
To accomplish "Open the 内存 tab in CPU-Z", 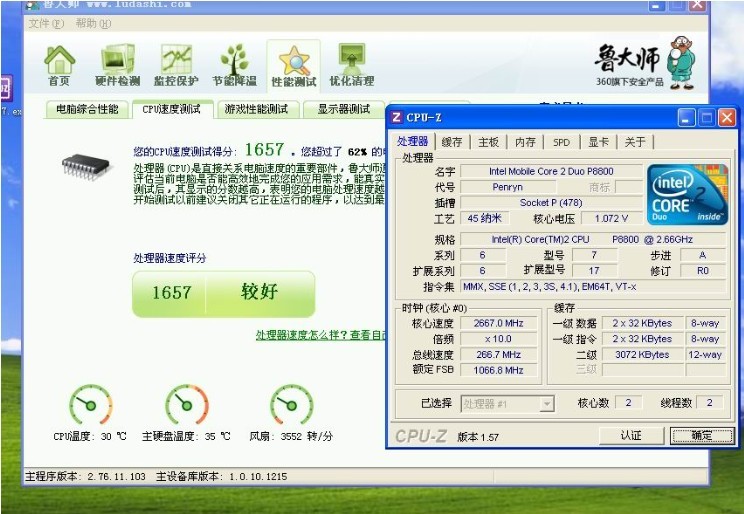I will [x=525, y=142].
